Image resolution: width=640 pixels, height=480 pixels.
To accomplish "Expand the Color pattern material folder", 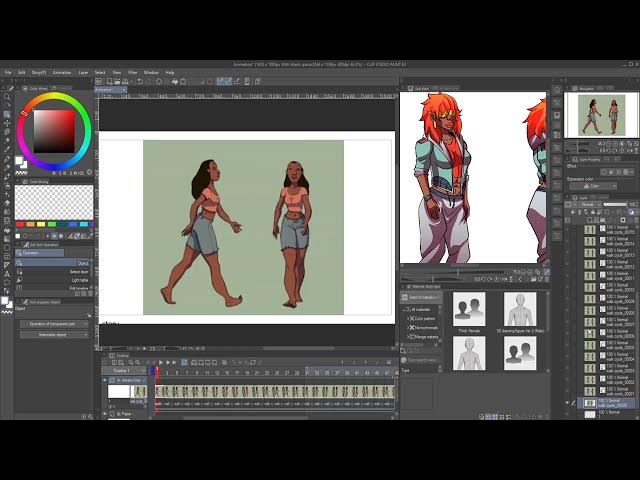I will click(407, 318).
